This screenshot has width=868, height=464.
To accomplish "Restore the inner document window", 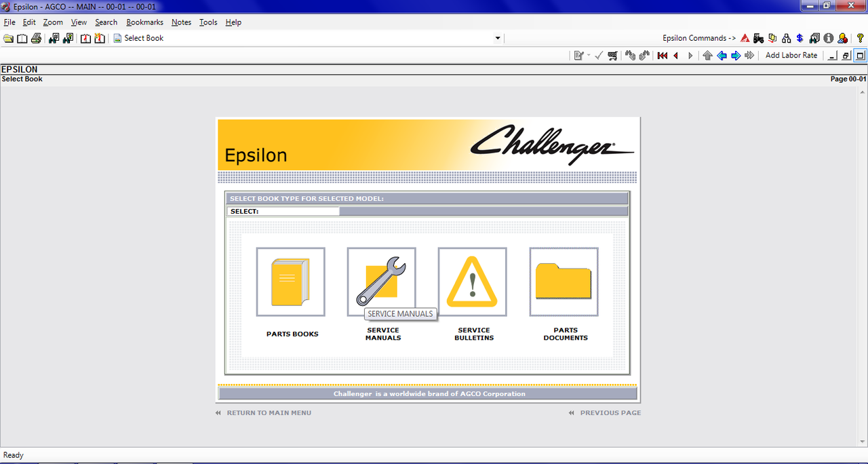I will (x=846, y=56).
